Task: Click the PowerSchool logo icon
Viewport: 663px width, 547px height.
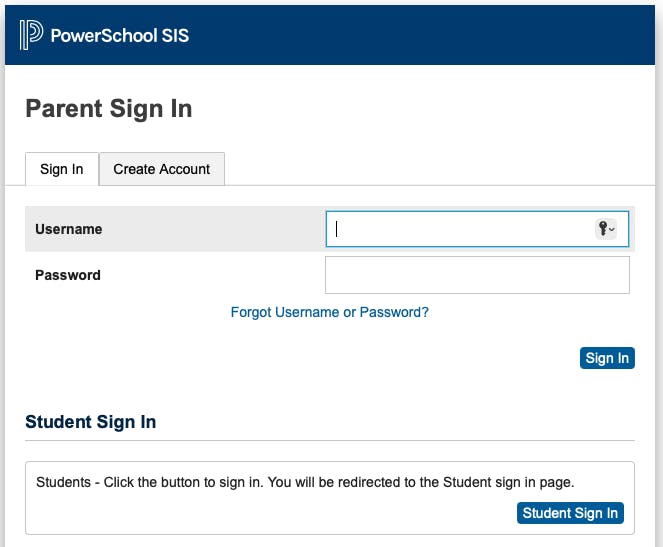Action: (x=31, y=35)
